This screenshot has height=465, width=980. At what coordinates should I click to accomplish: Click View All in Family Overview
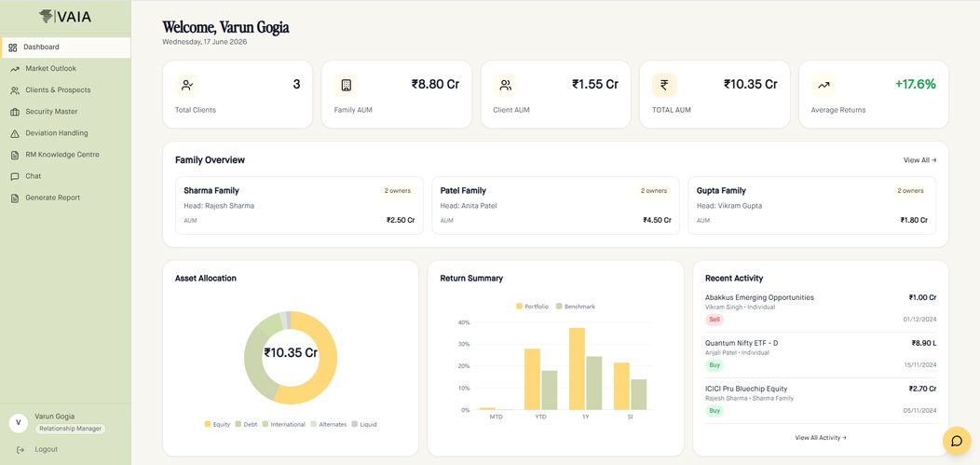tap(919, 160)
